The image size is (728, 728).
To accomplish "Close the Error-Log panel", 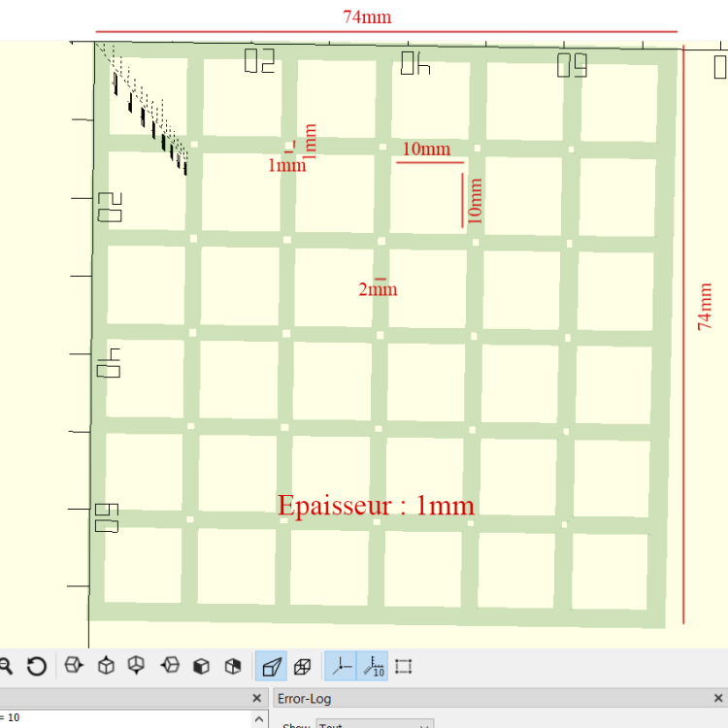I will [x=717, y=698].
